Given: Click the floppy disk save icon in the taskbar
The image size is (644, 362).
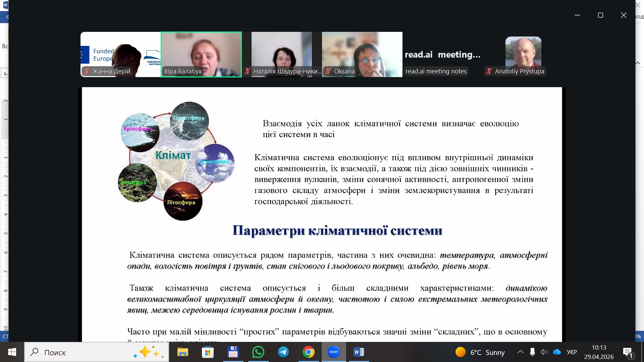Looking at the screenshot, I should 233,352.
